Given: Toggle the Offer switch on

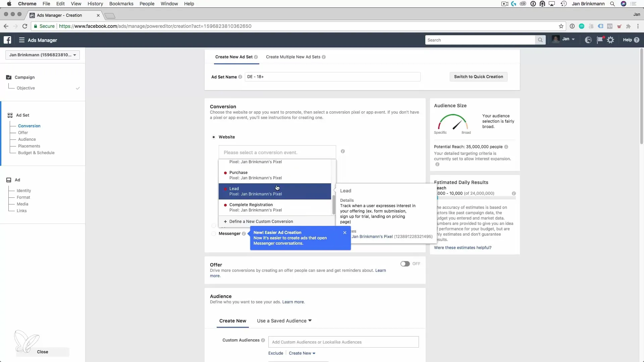Looking at the screenshot, I should click(x=405, y=264).
